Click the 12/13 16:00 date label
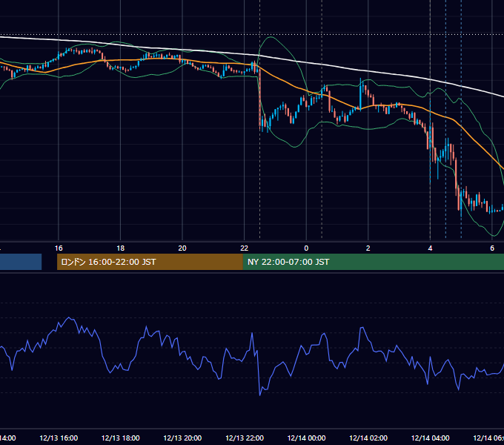 (x=59, y=438)
